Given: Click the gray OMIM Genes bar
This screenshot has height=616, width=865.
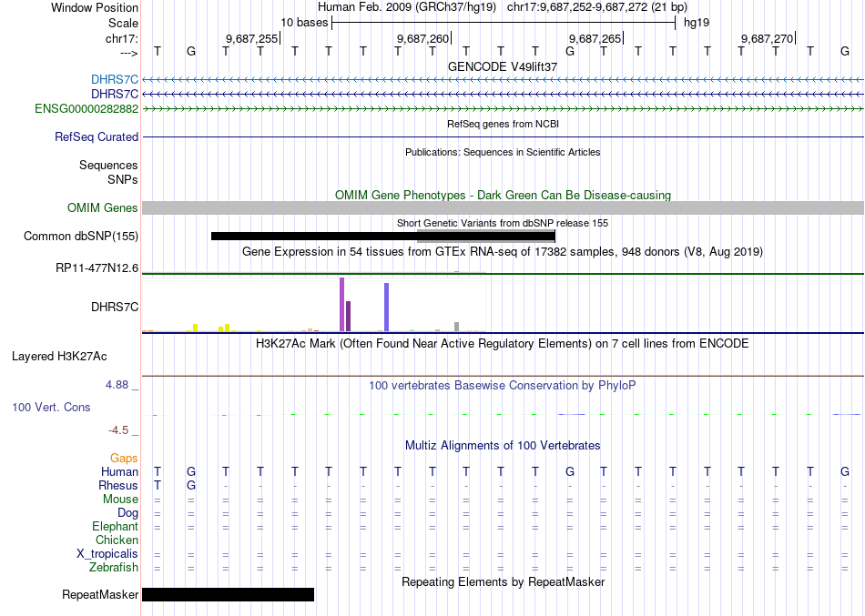Looking at the screenshot, I should (504, 207).
